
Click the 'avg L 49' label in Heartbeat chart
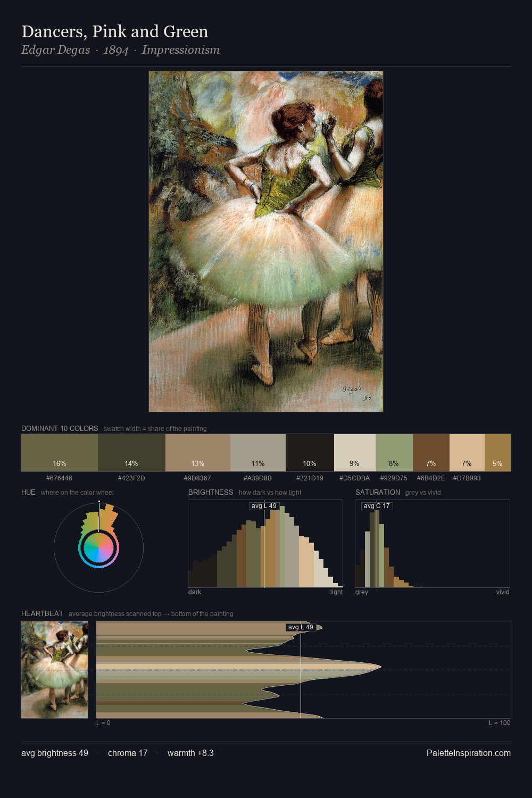coord(301,627)
